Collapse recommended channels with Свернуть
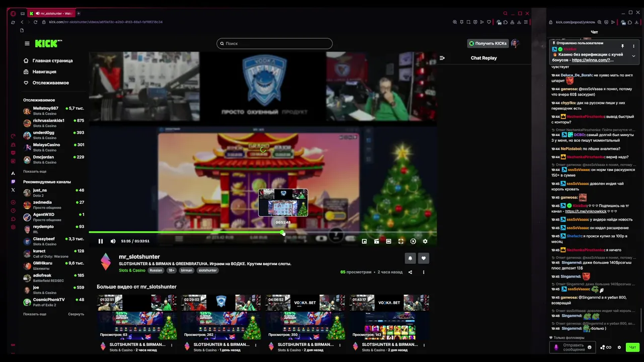The image size is (644, 362). (76, 314)
